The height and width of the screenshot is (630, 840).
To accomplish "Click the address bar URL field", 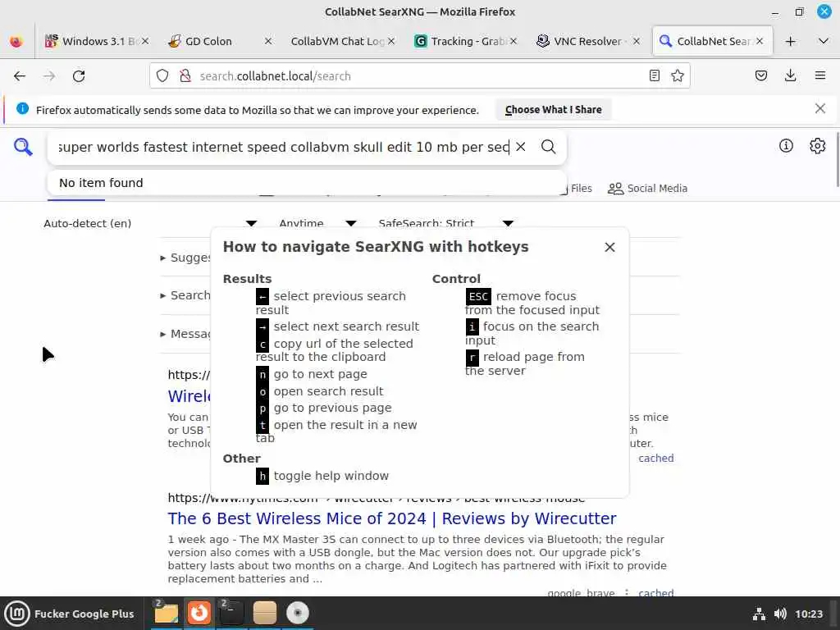I will [x=418, y=76].
